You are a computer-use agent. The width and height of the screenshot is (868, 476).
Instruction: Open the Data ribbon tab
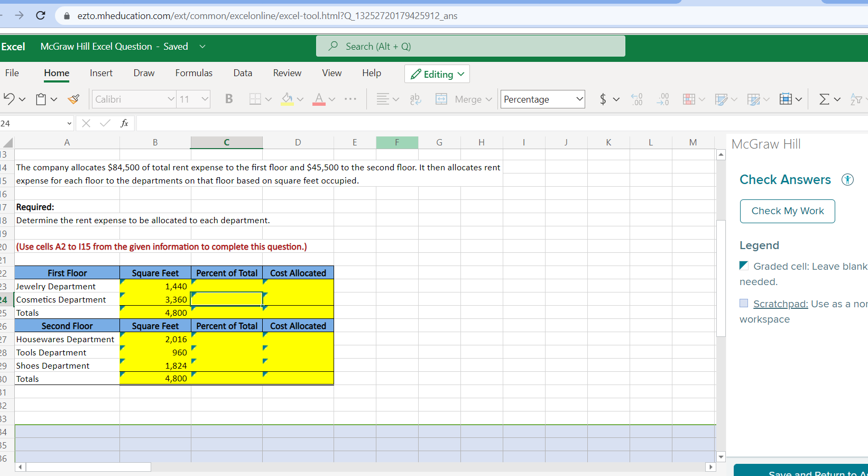click(x=243, y=73)
